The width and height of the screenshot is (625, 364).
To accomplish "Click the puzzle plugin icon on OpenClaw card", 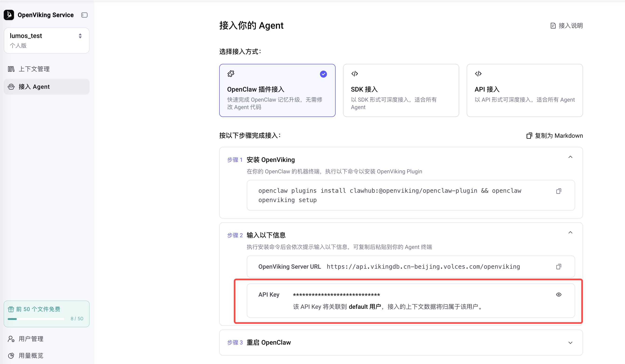I will click(231, 74).
